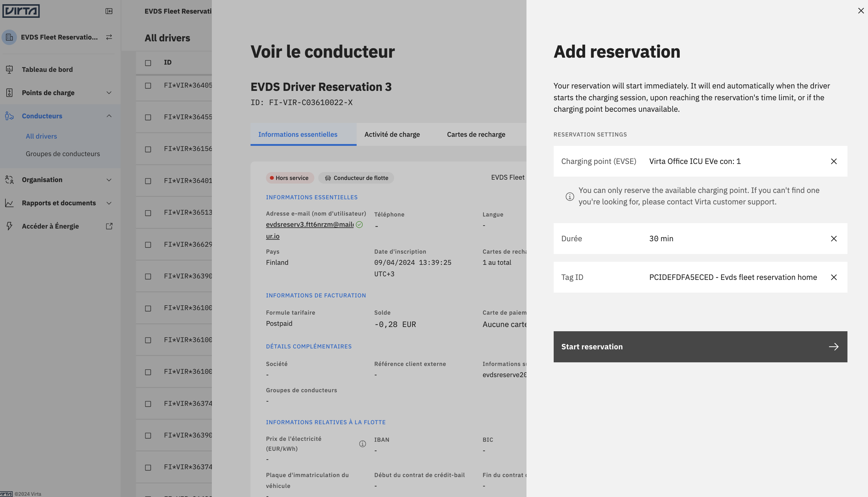Open the Charging point (EVSE) dropdown field
Viewport: 868px width, 497px height.
(700, 162)
